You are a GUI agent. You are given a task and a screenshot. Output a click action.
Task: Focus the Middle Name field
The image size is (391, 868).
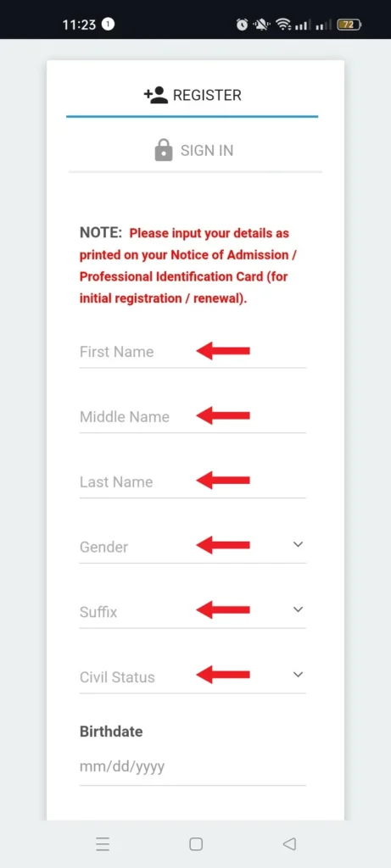[193, 417]
